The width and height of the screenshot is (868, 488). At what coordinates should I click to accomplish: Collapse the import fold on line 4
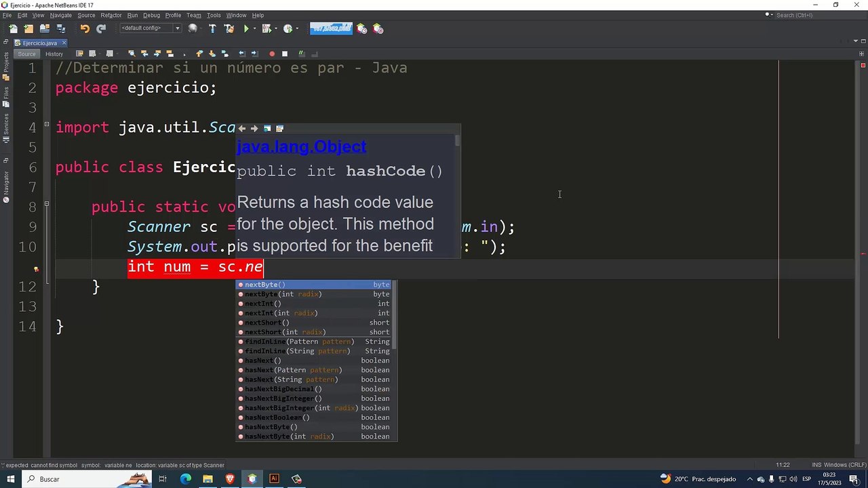point(47,124)
